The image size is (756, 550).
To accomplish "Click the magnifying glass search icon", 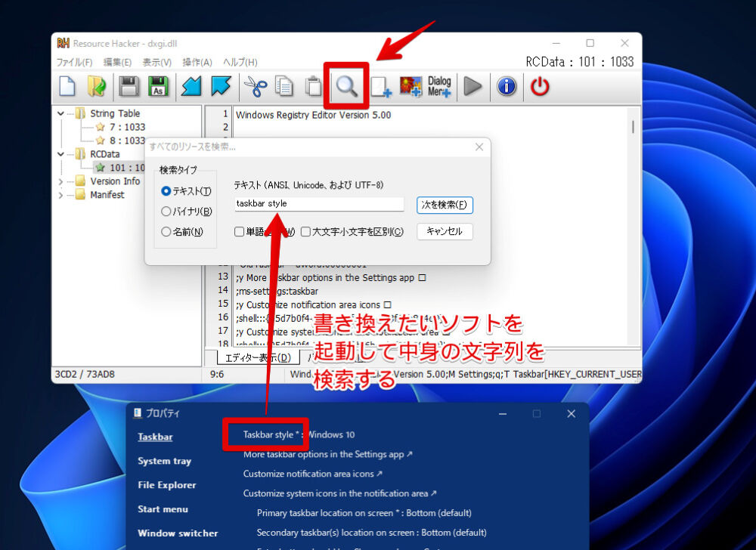I will [346, 87].
